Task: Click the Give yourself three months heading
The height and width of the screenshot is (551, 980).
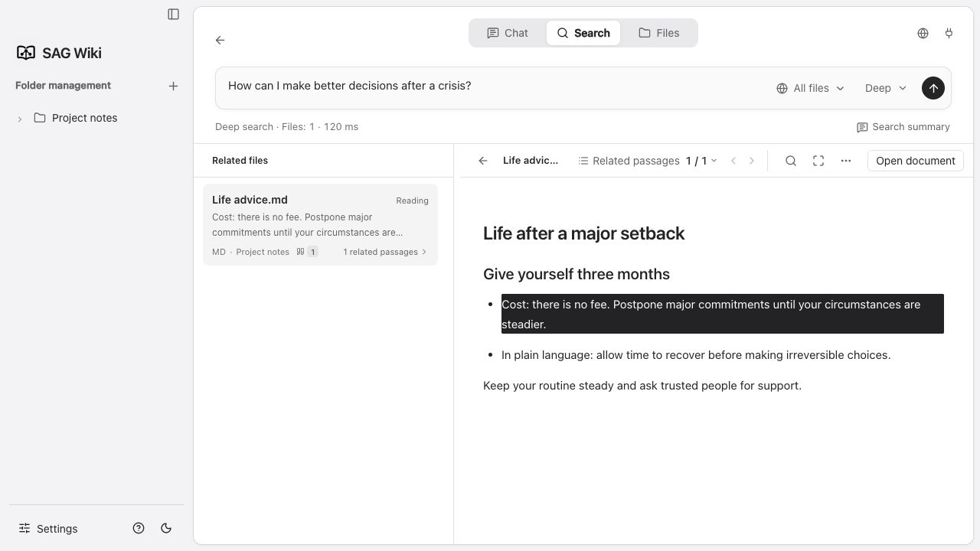Action: tap(577, 274)
